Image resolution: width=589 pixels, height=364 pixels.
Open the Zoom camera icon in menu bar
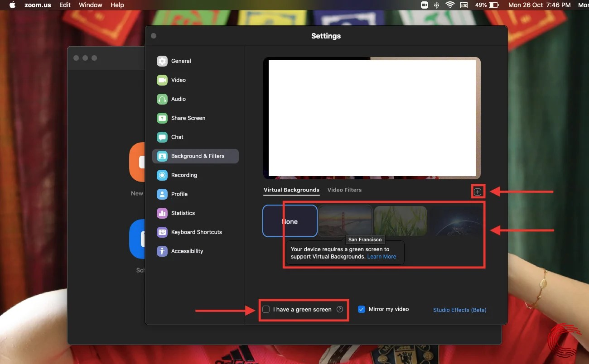[x=425, y=5]
